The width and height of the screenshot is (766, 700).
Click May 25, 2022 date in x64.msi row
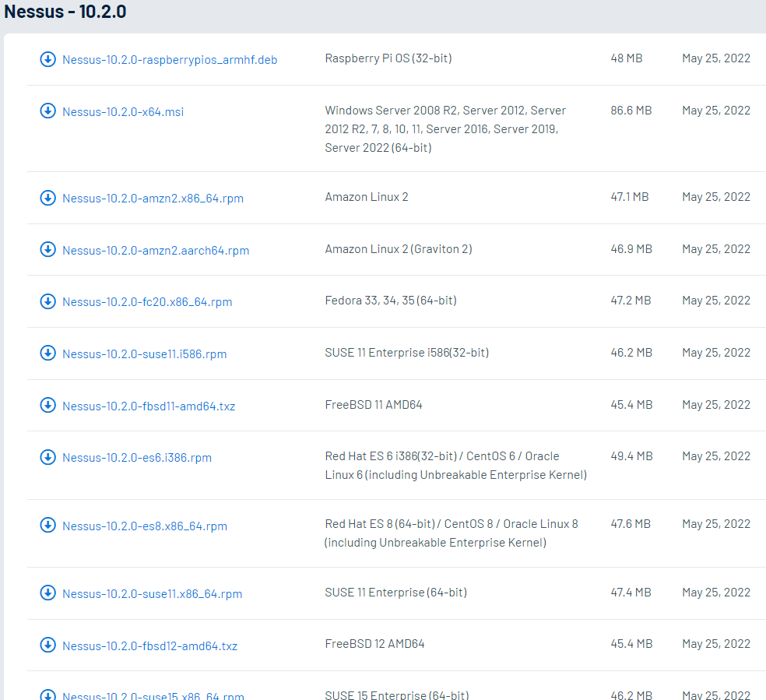click(x=716, y=111)
